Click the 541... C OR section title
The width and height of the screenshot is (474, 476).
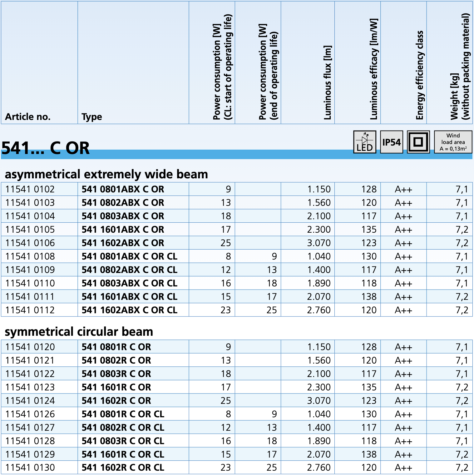[x=46, y=148]
